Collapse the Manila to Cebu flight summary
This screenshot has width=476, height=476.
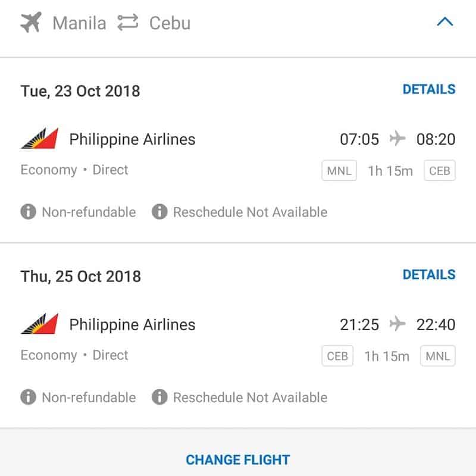[444, 23]
